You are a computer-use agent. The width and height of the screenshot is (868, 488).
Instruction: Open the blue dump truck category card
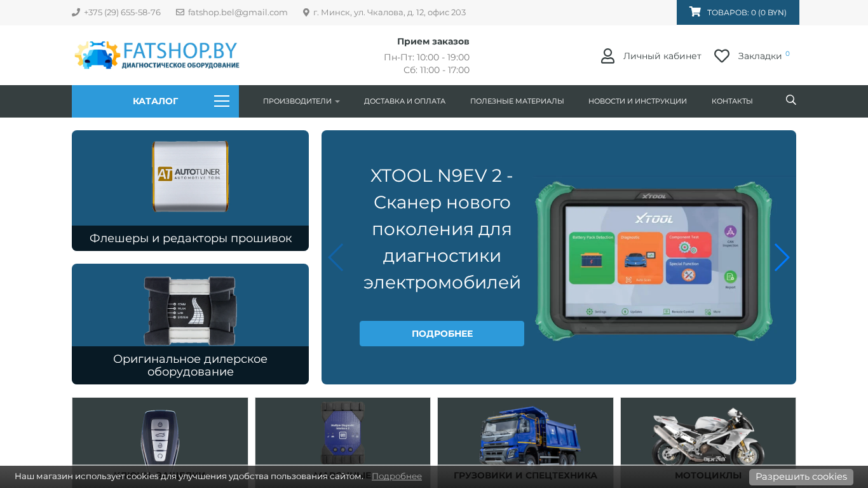526,443
